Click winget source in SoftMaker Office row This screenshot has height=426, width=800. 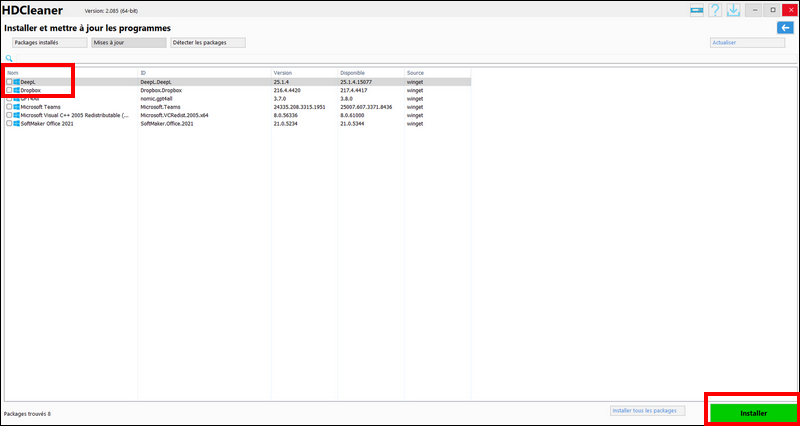415,123
